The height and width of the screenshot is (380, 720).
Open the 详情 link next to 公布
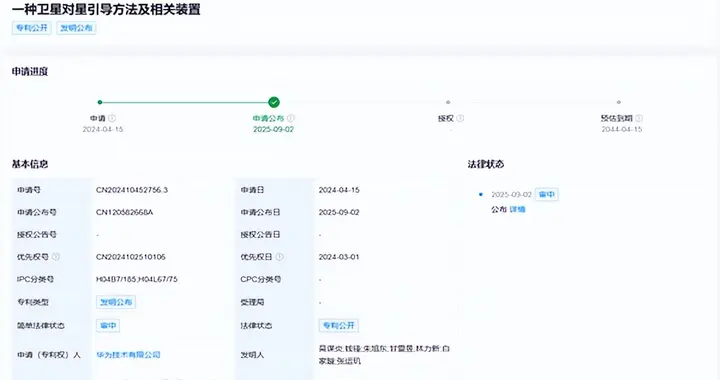517,209
